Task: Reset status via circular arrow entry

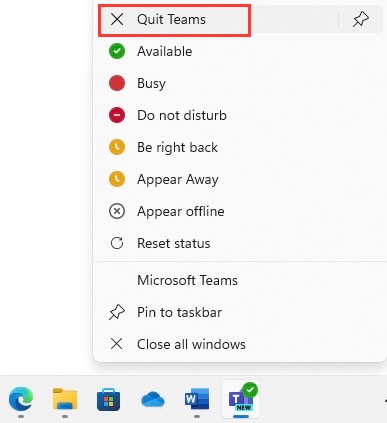Action: [x=240, y=243]
